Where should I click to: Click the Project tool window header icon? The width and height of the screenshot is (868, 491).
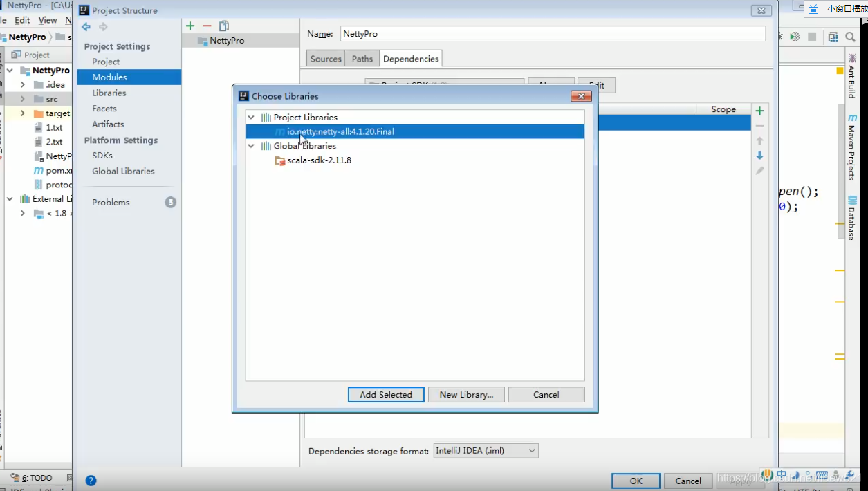(17, 55)
